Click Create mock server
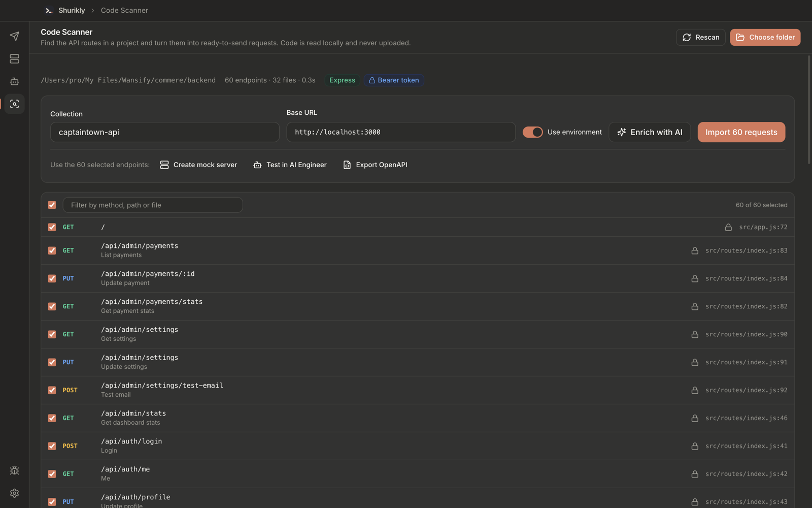The height and width of the screenshot is (508, 812). tap(198, 165)
